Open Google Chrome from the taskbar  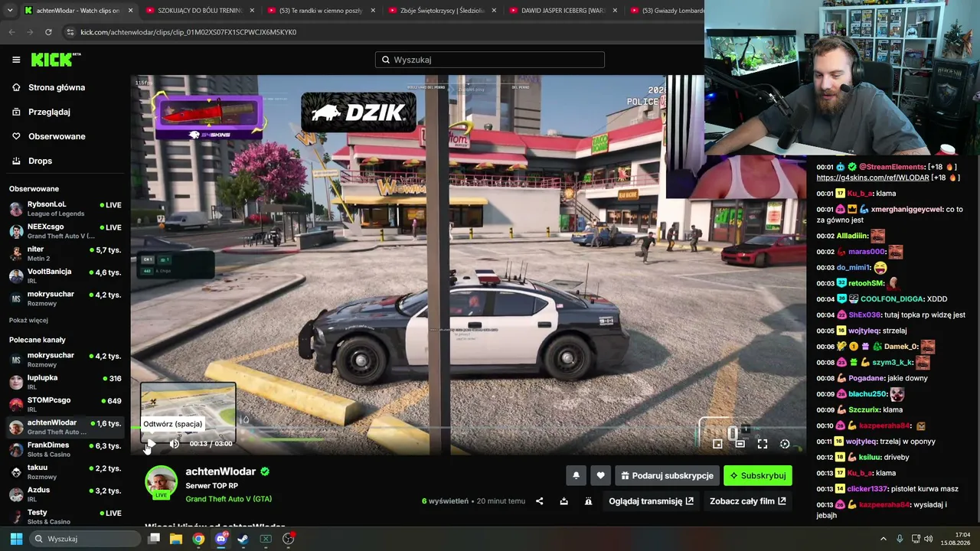pos(198,539)
